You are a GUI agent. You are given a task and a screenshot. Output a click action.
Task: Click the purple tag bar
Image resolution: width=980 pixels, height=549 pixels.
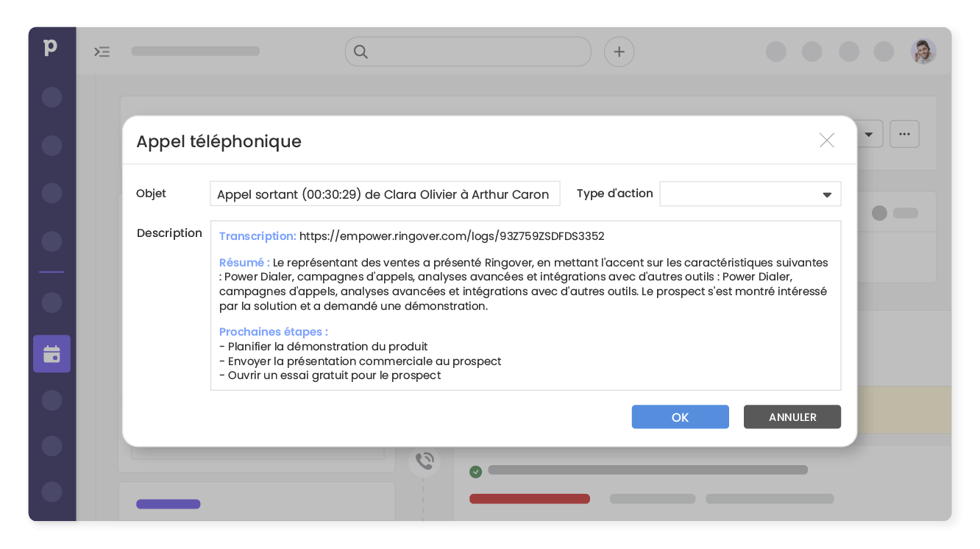[168, 504]
